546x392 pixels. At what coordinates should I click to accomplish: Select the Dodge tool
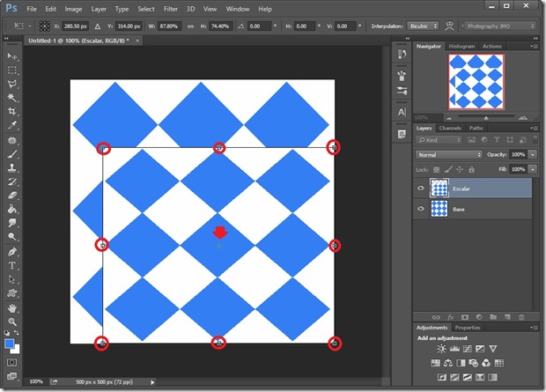(x=11, y=237)
